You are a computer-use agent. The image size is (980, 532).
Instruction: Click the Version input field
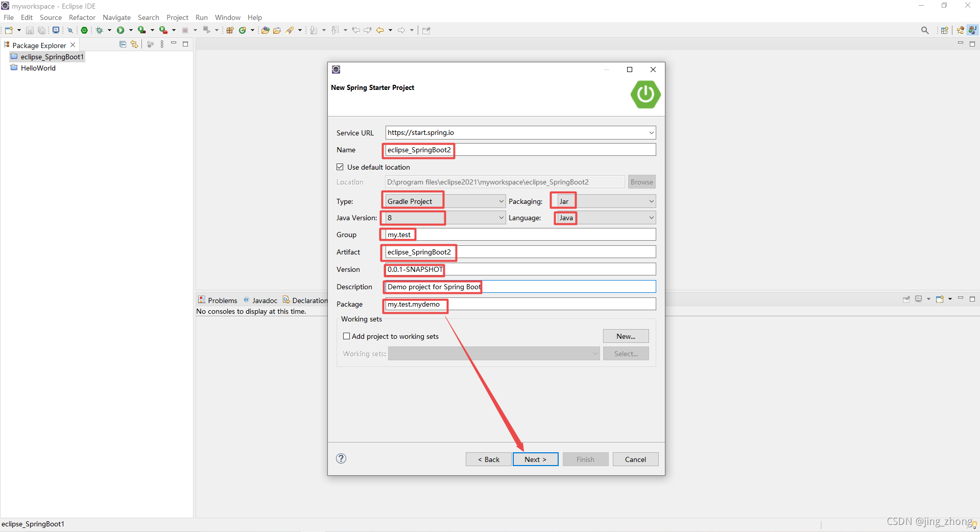point(520,269)
